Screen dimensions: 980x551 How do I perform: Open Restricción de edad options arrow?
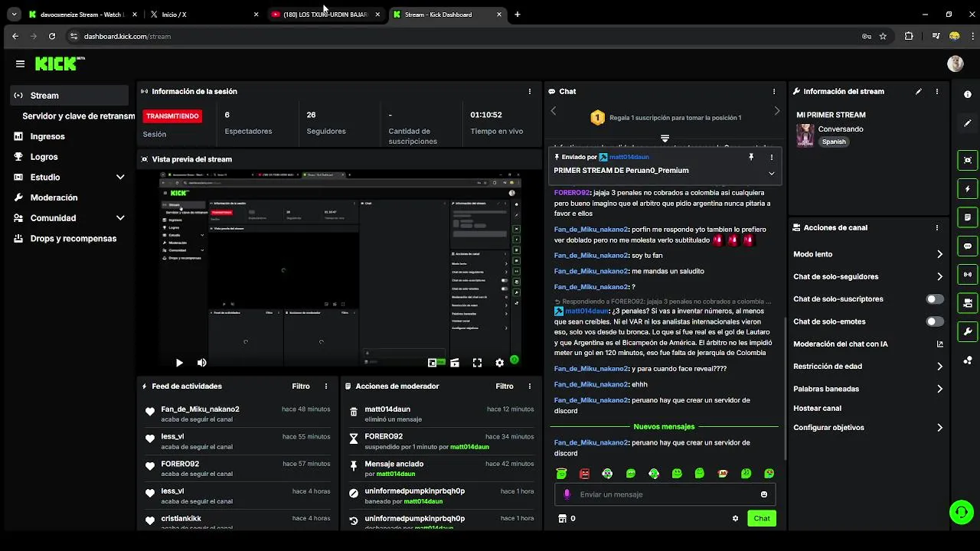point(939,367)
